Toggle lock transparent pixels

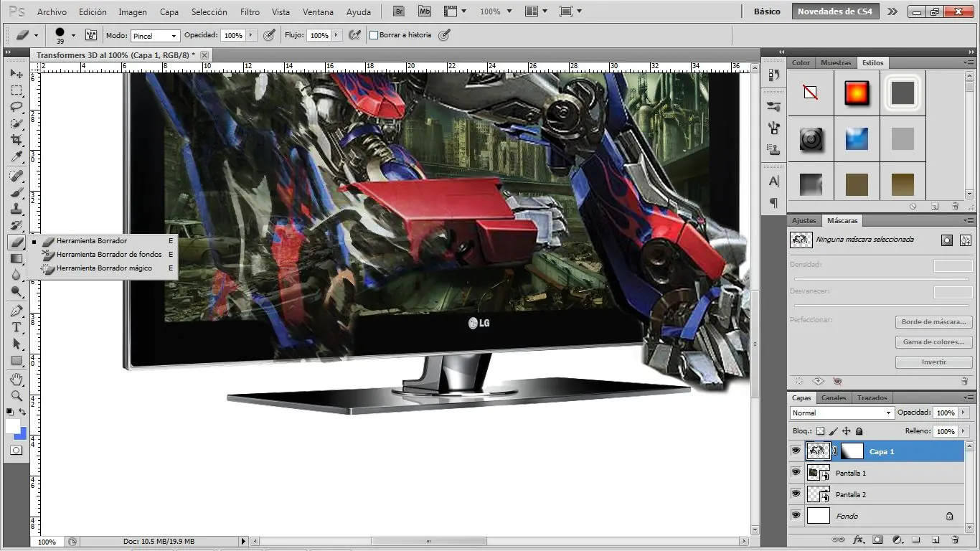[x=821, y=431]
